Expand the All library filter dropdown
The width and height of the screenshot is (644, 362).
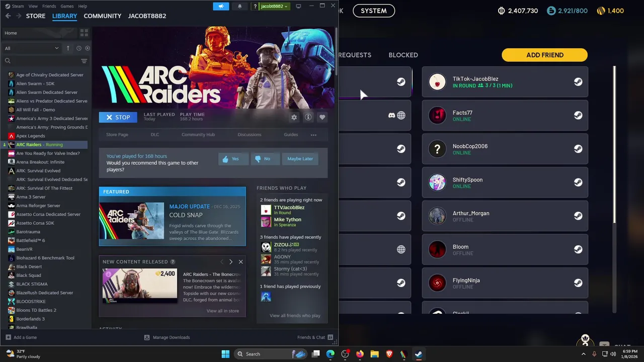pyautogui.click(x=32, y=48)
